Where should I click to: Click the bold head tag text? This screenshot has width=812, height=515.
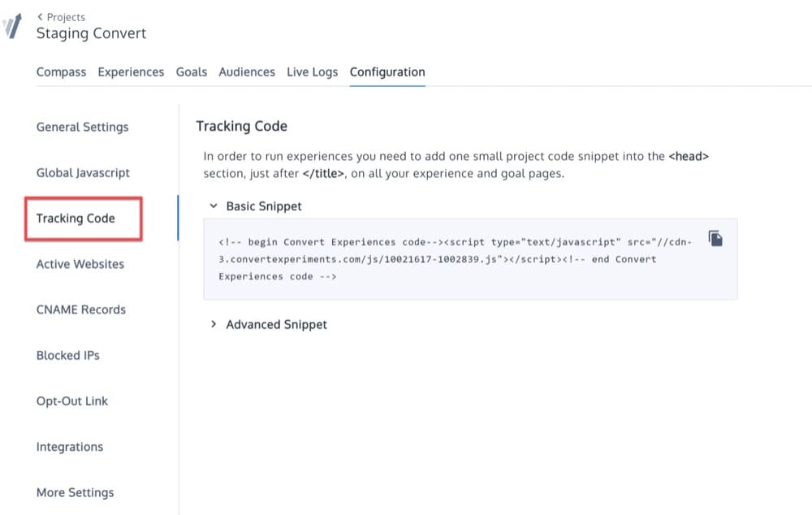(x=689, y=157)
